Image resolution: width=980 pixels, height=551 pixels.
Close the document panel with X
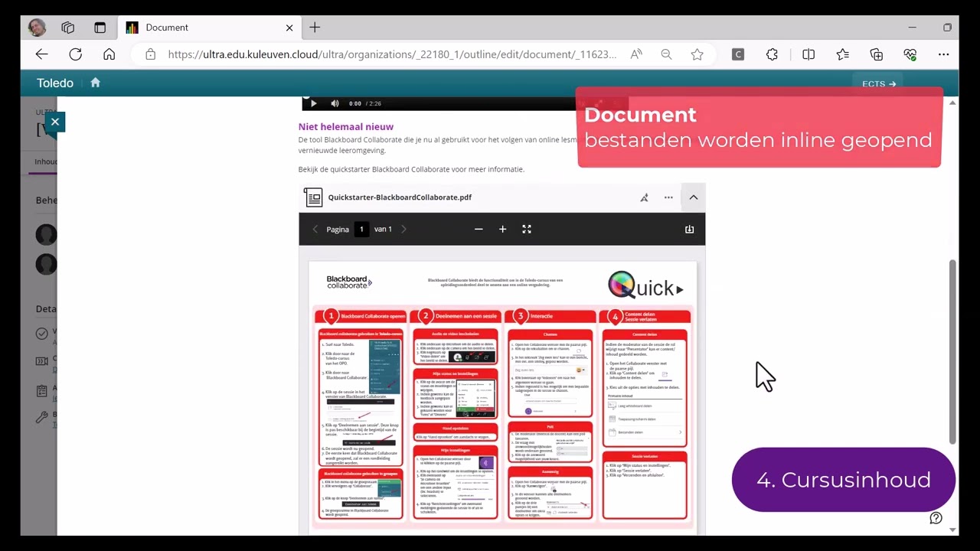click(54, 122)
